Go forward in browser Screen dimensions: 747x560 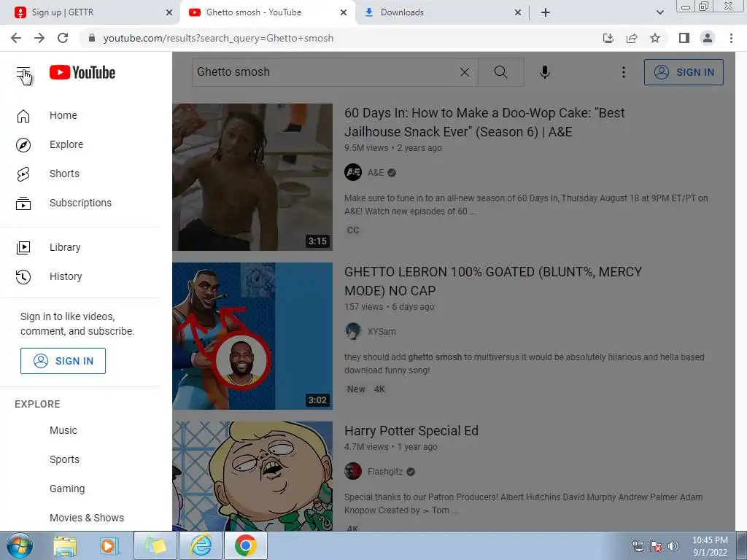pos(39,38)
